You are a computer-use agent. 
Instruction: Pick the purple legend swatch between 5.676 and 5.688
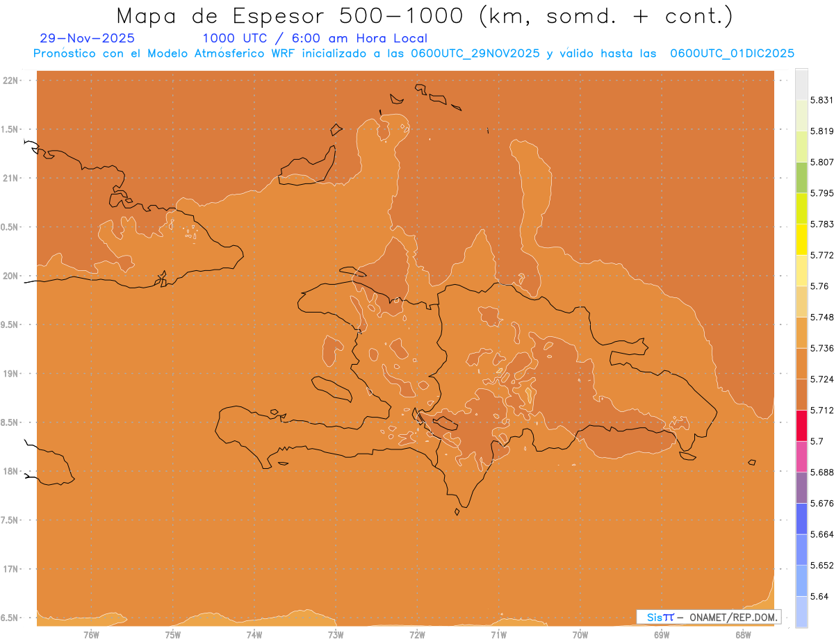point(801,488)
